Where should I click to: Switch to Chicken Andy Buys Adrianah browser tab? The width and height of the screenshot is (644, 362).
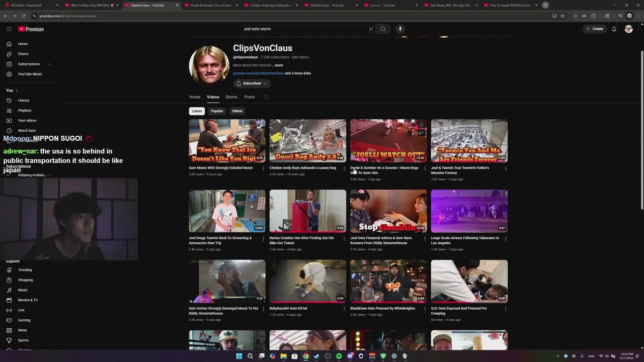coord(270,5)
